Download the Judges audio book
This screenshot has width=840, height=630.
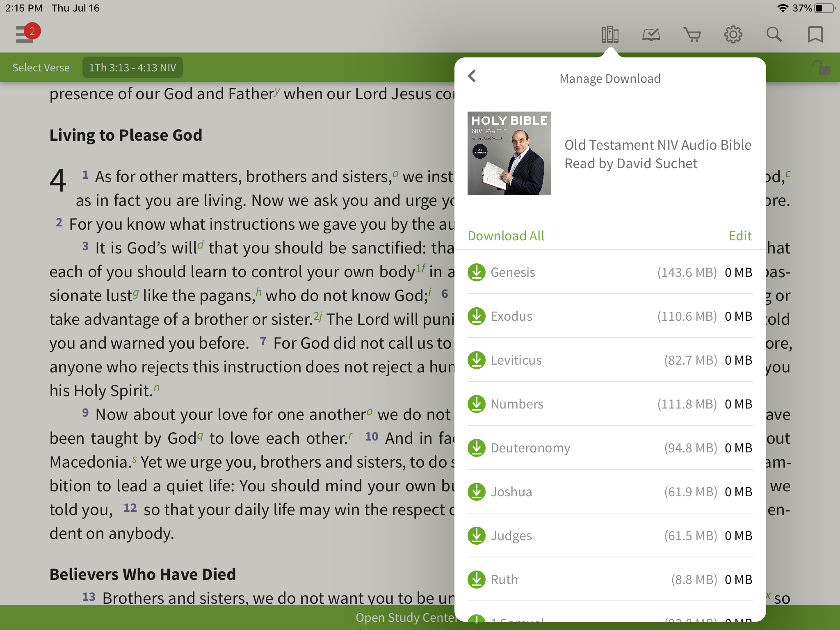(x=477, y=536)
